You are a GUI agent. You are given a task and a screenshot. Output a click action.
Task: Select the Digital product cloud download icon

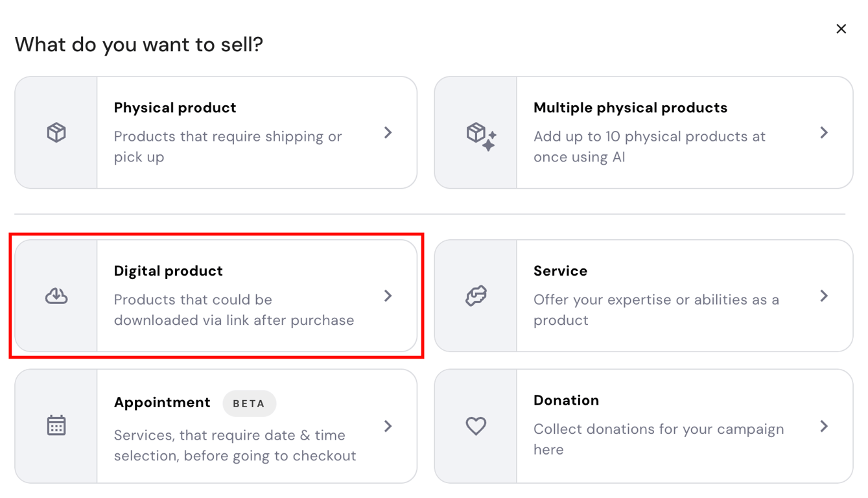[56, 296]
